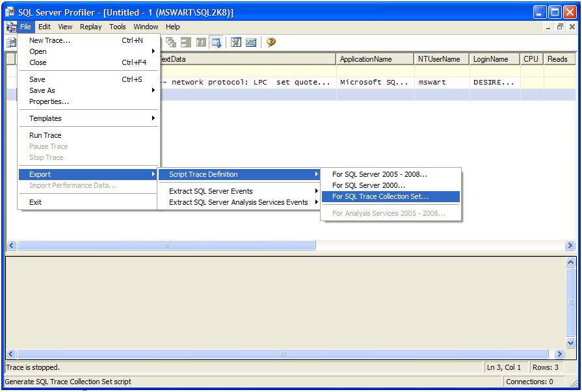This screenshot has width=582, height=392.
Task: Click the TextData column header
Action: [x=248, y=59]
